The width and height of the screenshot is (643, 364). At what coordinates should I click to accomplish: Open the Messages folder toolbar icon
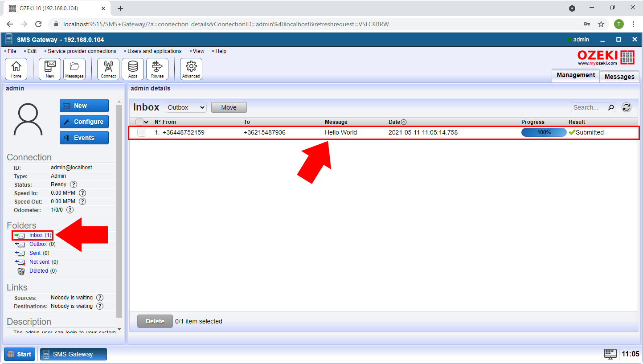[x=74, y=69]
